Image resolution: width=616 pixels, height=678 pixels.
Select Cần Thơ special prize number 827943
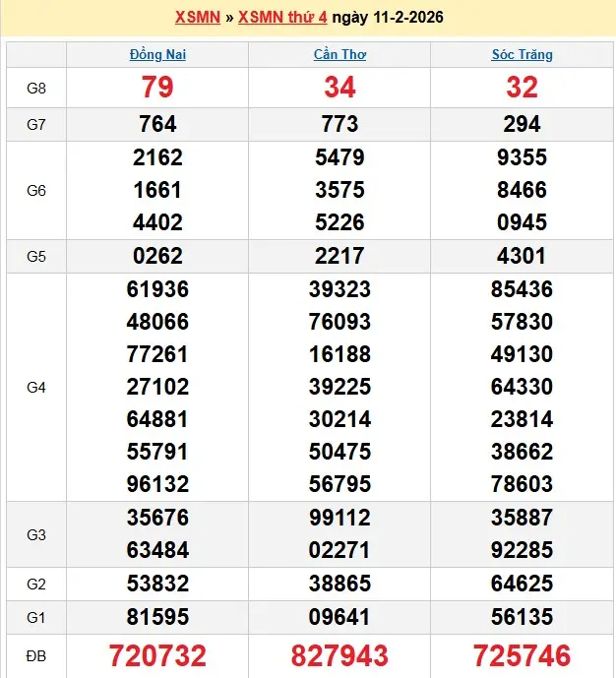339,655
